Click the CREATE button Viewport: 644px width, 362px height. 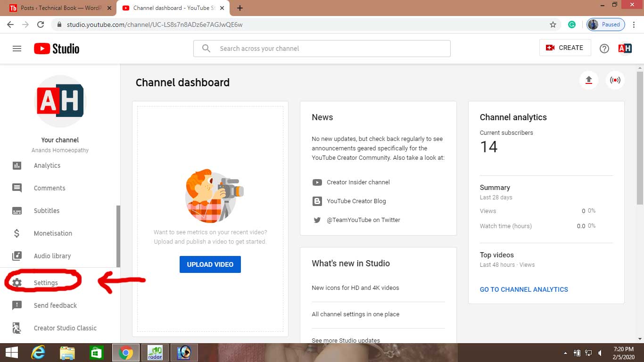(565, 48)
